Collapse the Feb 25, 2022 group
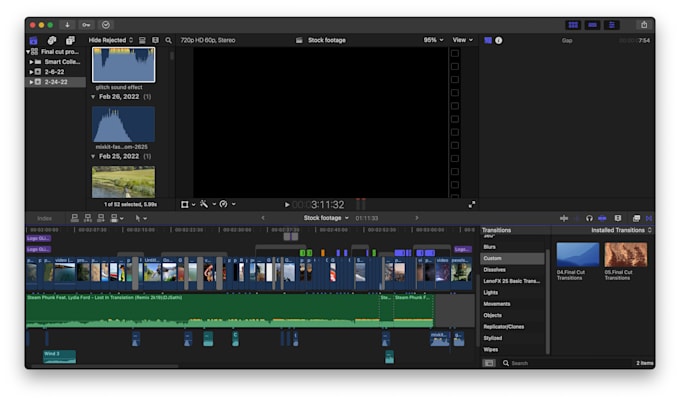The image size is (680, 402). (x=93, y=157)
